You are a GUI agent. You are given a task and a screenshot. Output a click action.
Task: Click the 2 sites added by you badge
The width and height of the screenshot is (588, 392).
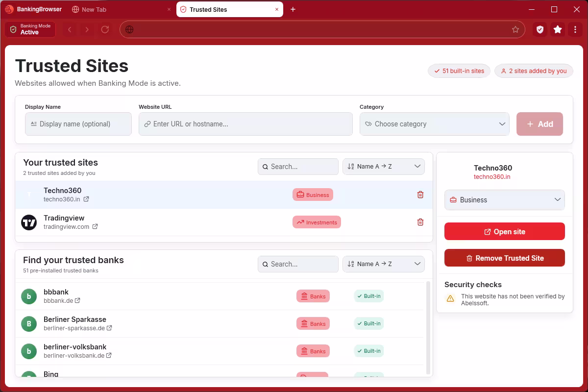[x=534, y=71]
